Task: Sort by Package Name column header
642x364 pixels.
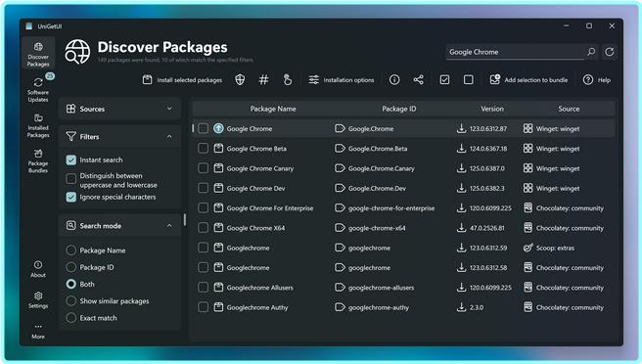Action: 273,109
